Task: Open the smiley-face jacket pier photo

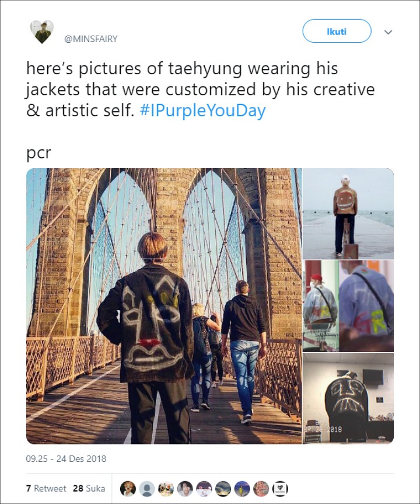Action: click(348, 214)
